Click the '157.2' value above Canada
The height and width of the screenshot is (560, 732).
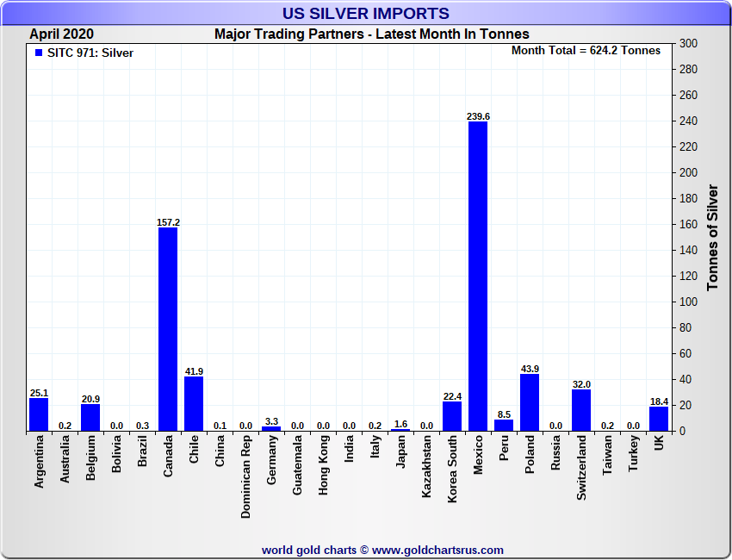(168, 222)
